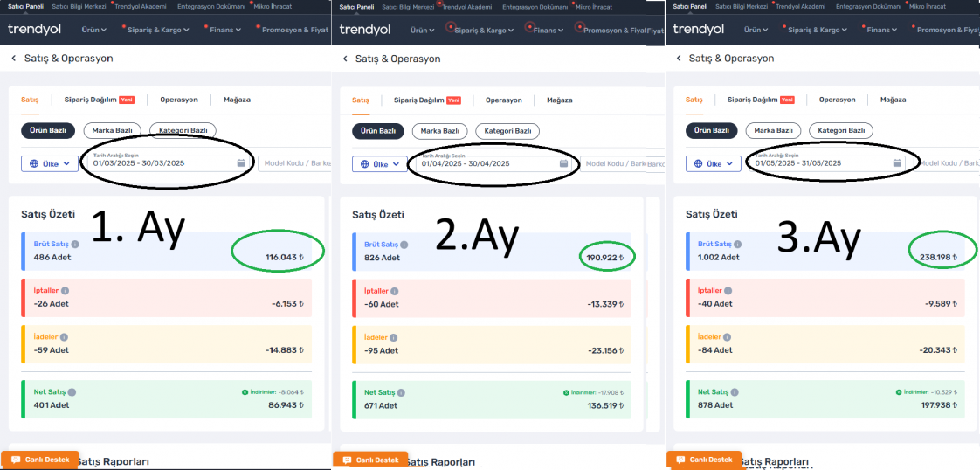Click the calendar icon in the 01/03/2025 date field
The image size is (980, 470).
(241, 163)
